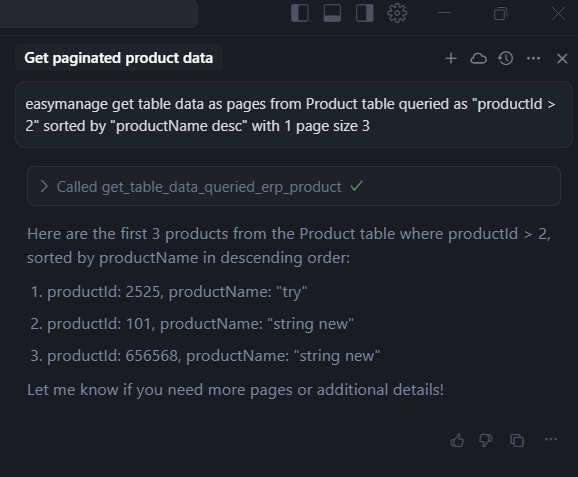Toggle the bottom panel layout icon
The height and width of the screenshot is (477, 578).
point(332,13)
